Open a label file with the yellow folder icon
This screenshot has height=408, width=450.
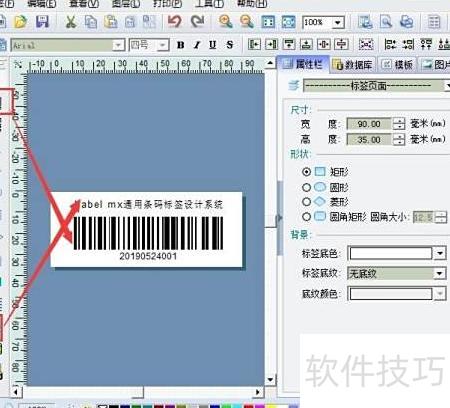click(20, 22)
